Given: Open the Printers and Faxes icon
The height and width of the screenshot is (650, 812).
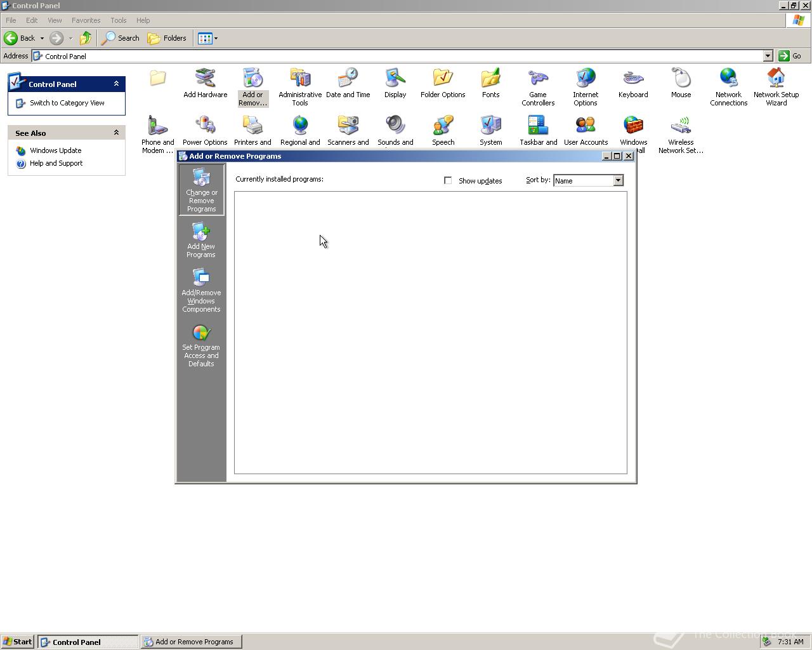Looking at the screenshot, I should click(252, 131).
